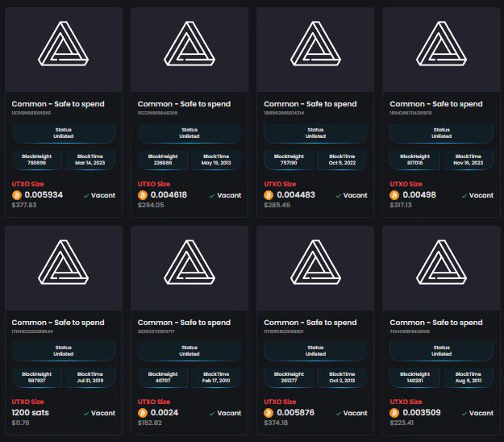Click the BlockHeight 261277 box
This screenshot has height=442, width=504.
tap(289, 377)
